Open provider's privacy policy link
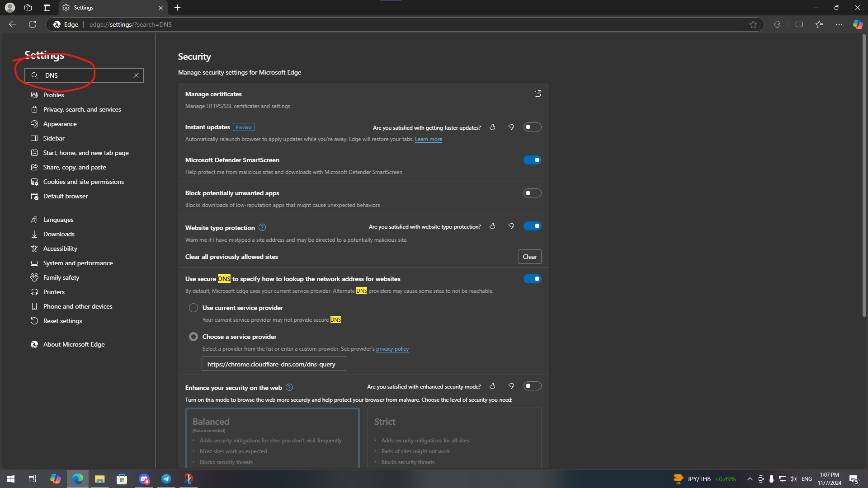Image resolution: width=868 pixels, height=488 pixels. pos(392,349)
